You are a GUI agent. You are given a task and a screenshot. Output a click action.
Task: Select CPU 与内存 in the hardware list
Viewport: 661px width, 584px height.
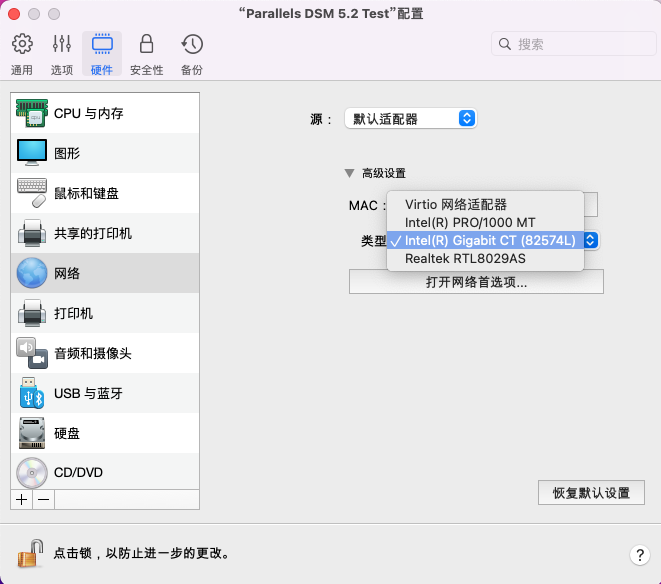[x=105, y=113]
